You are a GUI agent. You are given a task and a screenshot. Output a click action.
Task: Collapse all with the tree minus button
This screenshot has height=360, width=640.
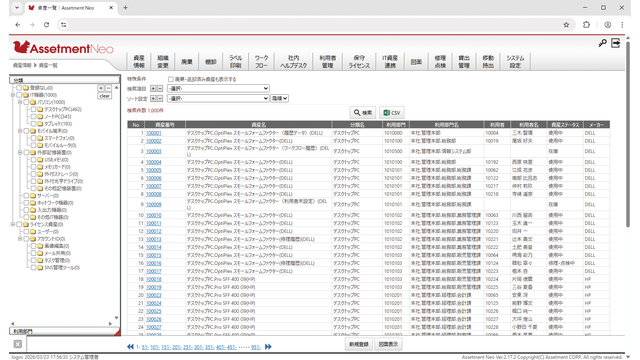coord(108,88)
